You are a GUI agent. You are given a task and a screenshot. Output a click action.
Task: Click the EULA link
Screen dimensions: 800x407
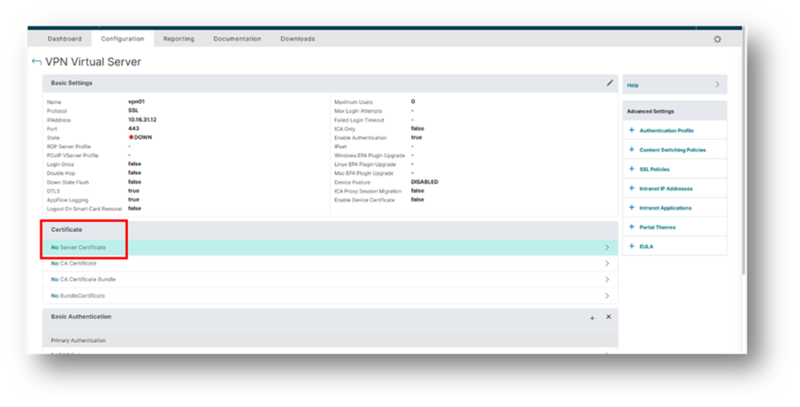646,247
